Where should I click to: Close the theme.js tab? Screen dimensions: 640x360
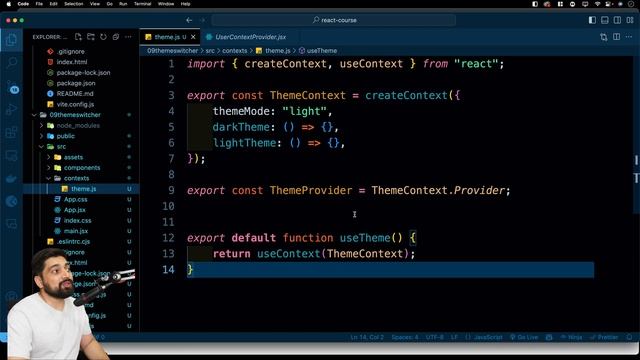tap(193, 37)
